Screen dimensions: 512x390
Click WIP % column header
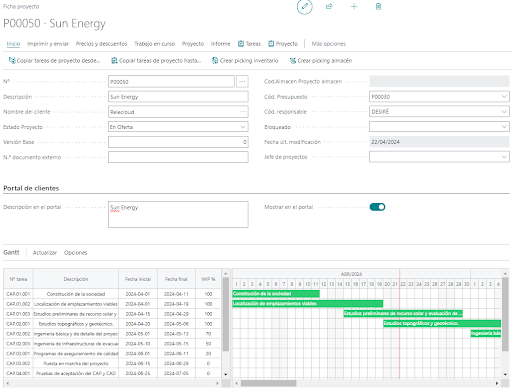[x=208, y=279]
